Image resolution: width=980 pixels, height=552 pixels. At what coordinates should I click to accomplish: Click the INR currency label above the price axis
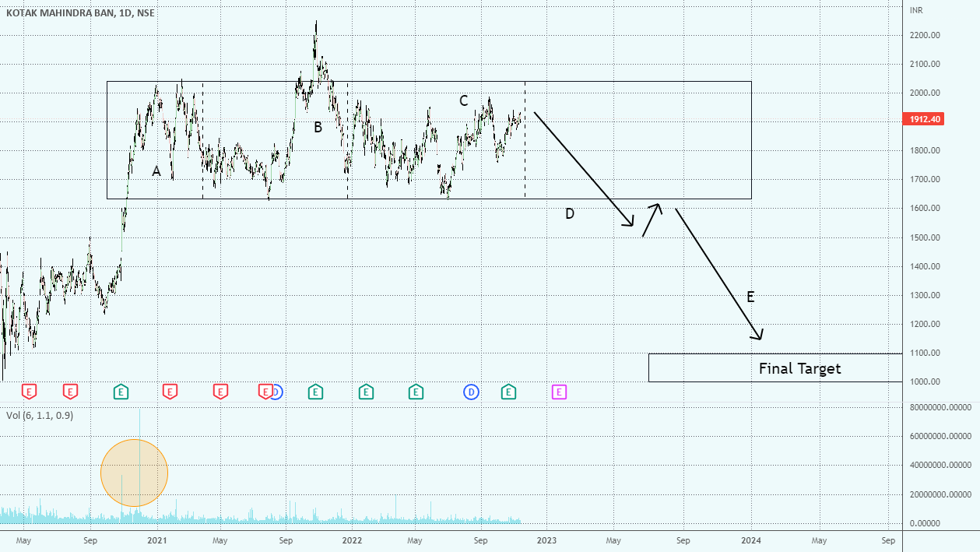(x=917, y=10)
